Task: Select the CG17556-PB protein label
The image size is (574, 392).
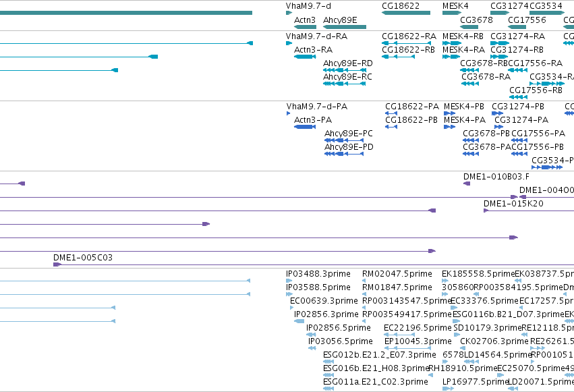Action: click(538, 147)
